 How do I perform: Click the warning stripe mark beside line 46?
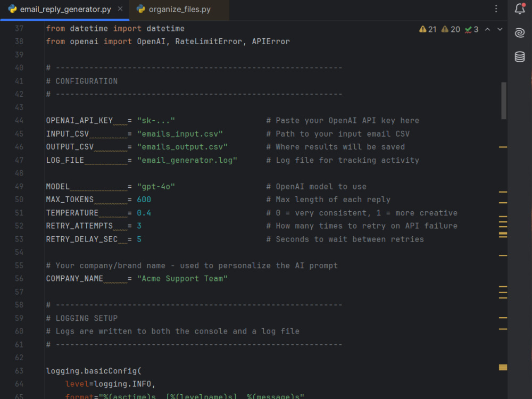pyautogui.click(x=503, y=147)
